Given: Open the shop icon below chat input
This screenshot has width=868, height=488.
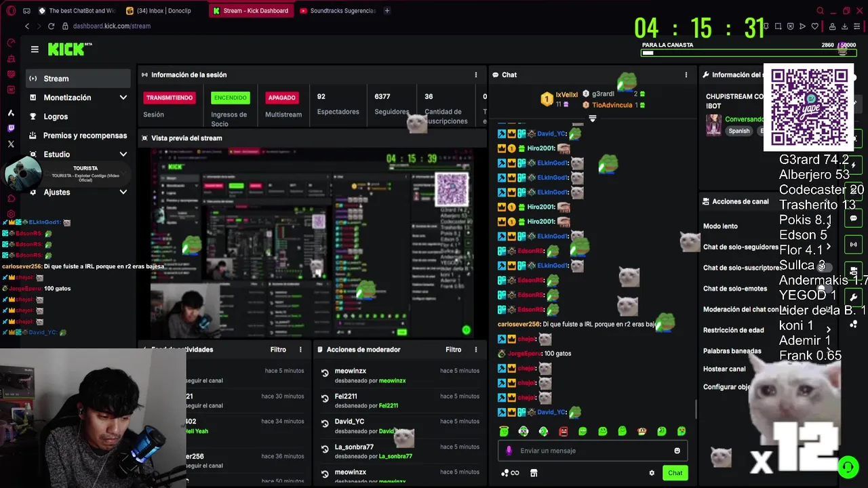Looking at the screenshot, I should pyautogui.click(x=534, y=473).
